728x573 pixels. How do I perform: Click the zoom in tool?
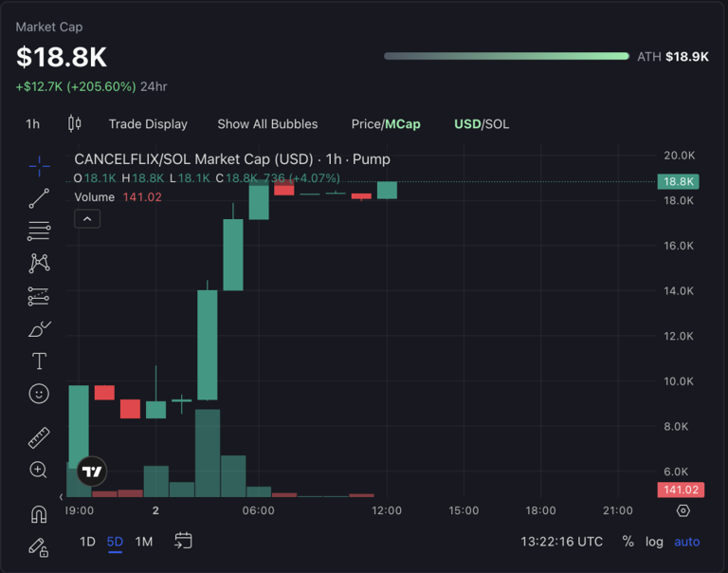click(39, 470)
